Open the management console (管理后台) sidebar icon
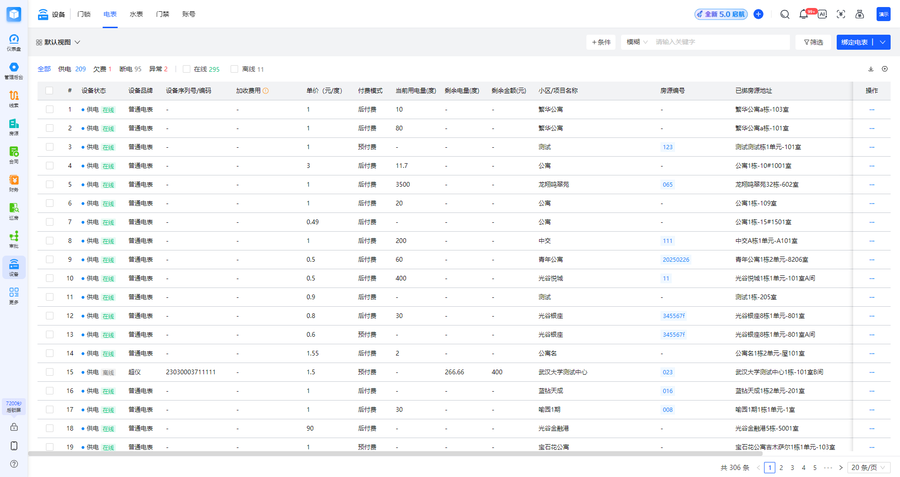This screenshot has width=900, height=477. point(14,71)
